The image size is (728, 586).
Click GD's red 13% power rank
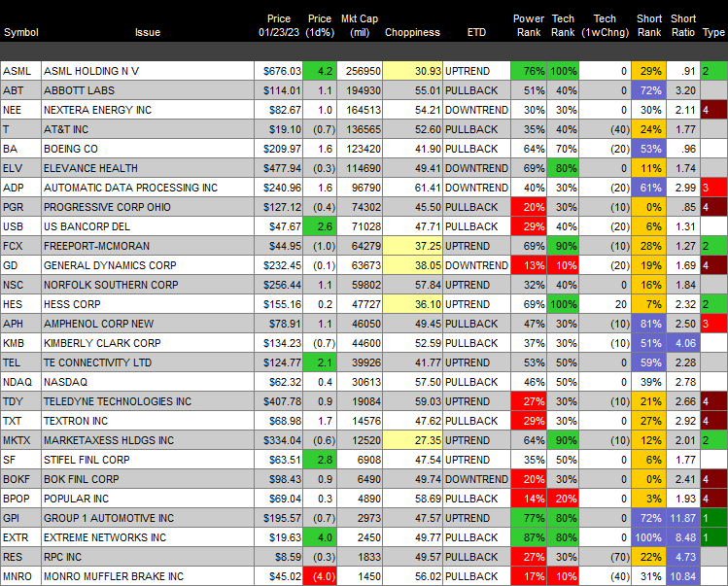pyautogui.click(x=529, y=266)
